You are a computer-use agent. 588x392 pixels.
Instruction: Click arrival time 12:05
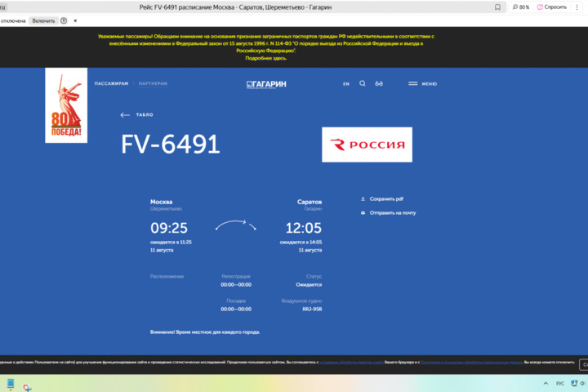[x=303, y=228]
